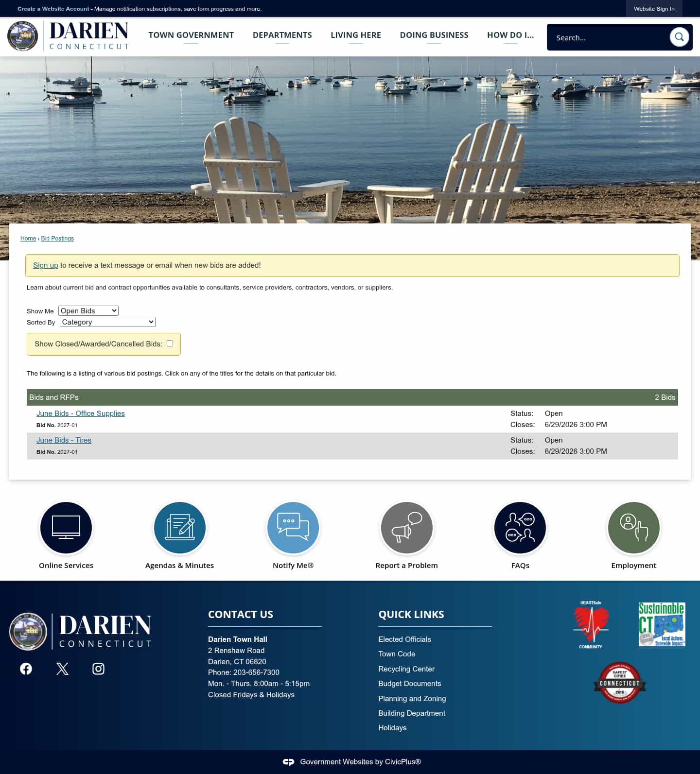Open the Online Services icon
Image resolution: width=700 pixels, height=774 pixels.
click(x=66, y=528)
